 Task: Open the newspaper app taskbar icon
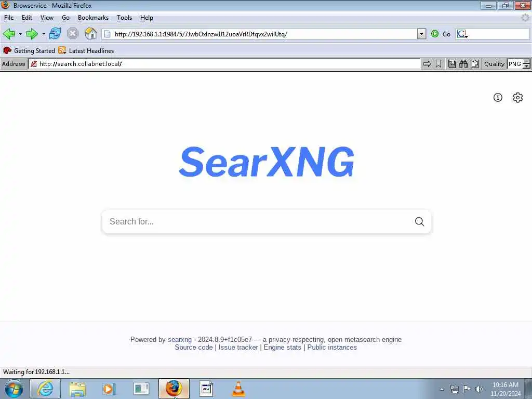141,389
